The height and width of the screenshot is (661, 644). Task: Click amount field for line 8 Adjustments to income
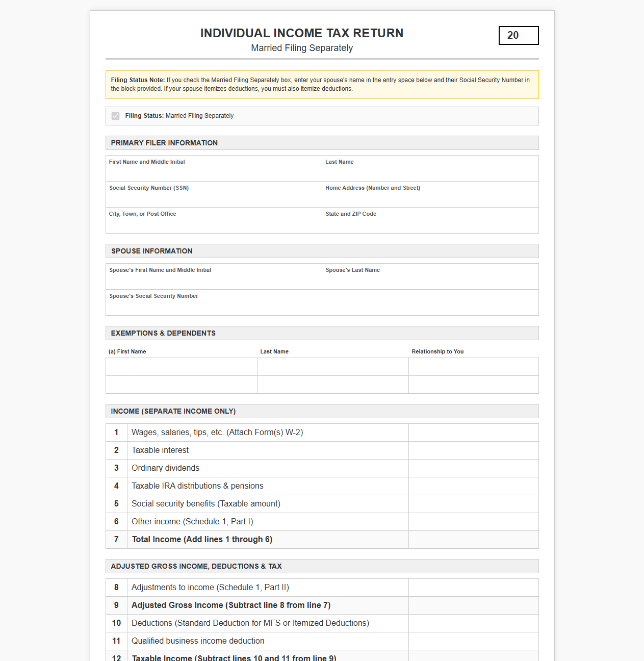[x=474, y=588]
